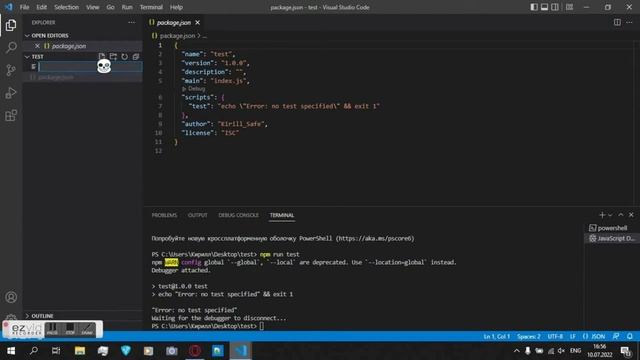Open Windows taskbar search
Screen dimensions: 640x360
click(x=34, y=351)
